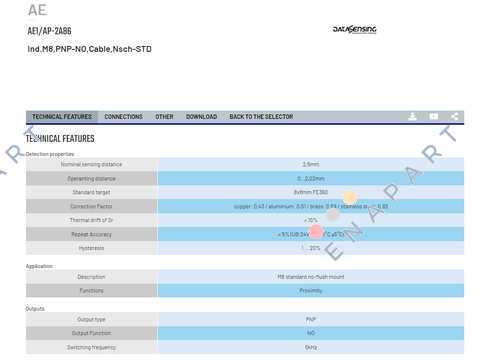Click the Repeat Accuracy row label
This screenshot has height=360, width=500.
tap(91, 234)
